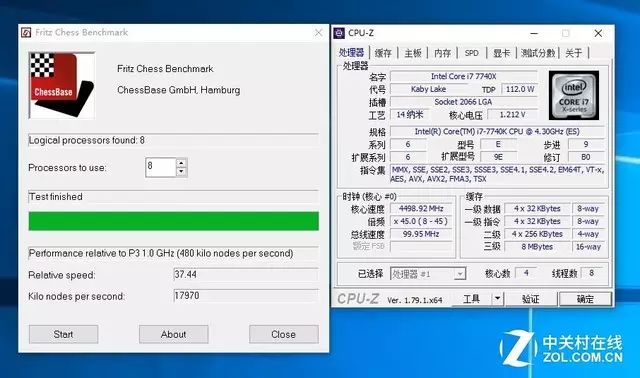Screen dimensions: 640x378
Task: Click the Test finished status text
Action: (x=56, y=197)
